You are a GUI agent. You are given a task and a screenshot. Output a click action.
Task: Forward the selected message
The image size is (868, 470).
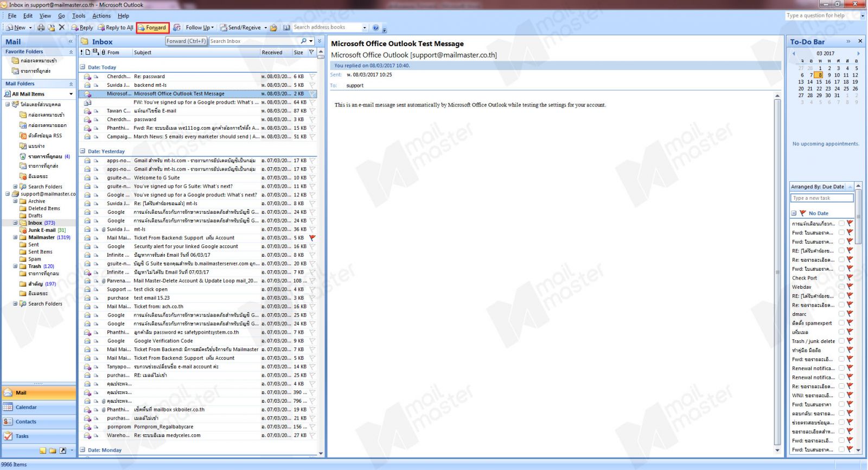152,27
